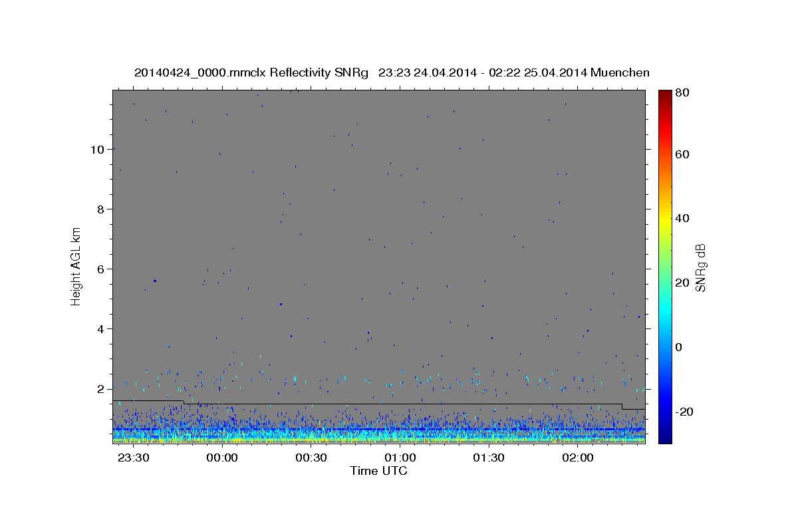Click the 01:00 time tick label
Screen dimensions: 798x532
400,458
